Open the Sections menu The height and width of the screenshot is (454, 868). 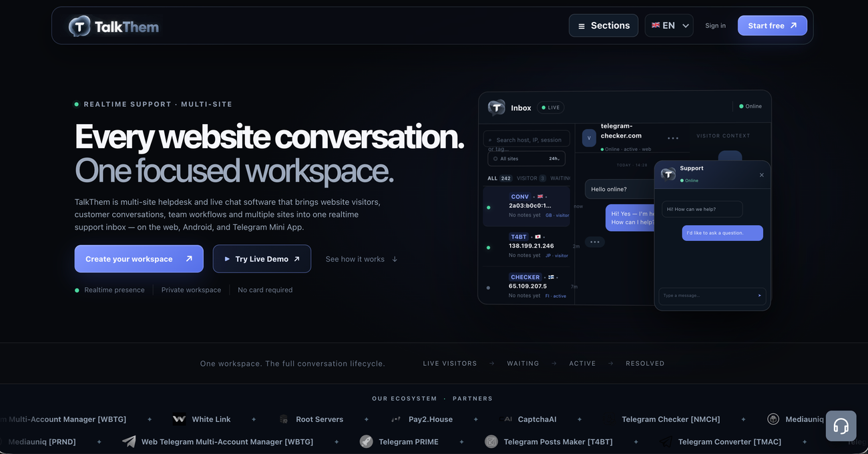pyautogui.click(x=604, y=25)
